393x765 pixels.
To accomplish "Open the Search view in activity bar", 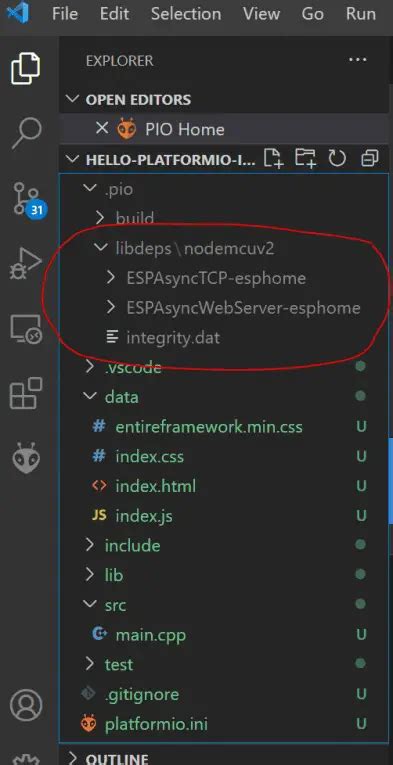I will (x=27, y=133).
